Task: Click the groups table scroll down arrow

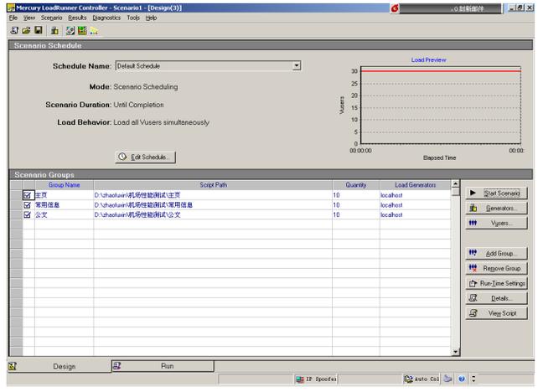Action: click(455, 352)
